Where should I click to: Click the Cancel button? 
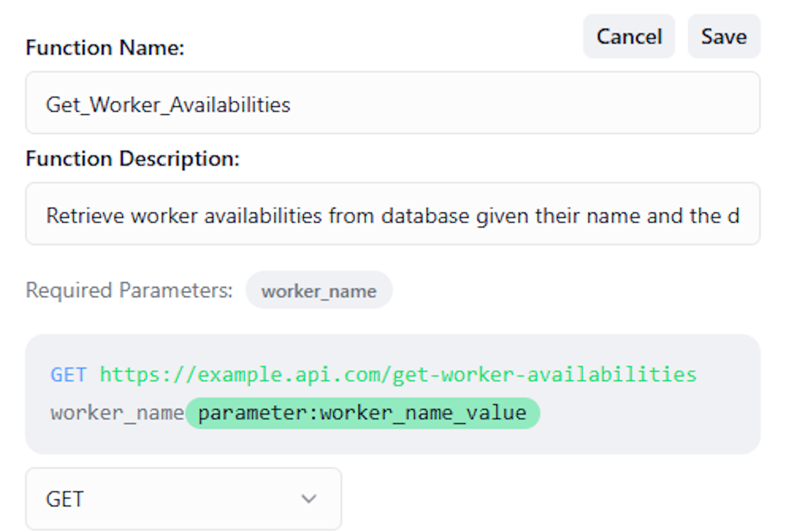pos(629,37)
